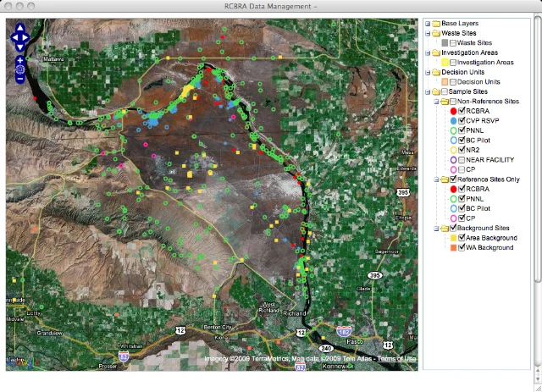Image resolution: width=542 pixels, height=392 pixels.
Task: Expand the Base Layers tree node
Action: (428, 24)
